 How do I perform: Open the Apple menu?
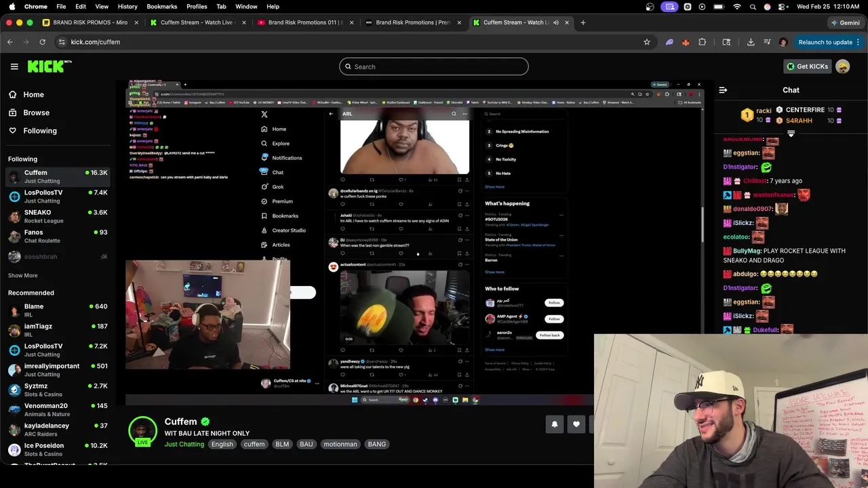(x=11, y=6)
